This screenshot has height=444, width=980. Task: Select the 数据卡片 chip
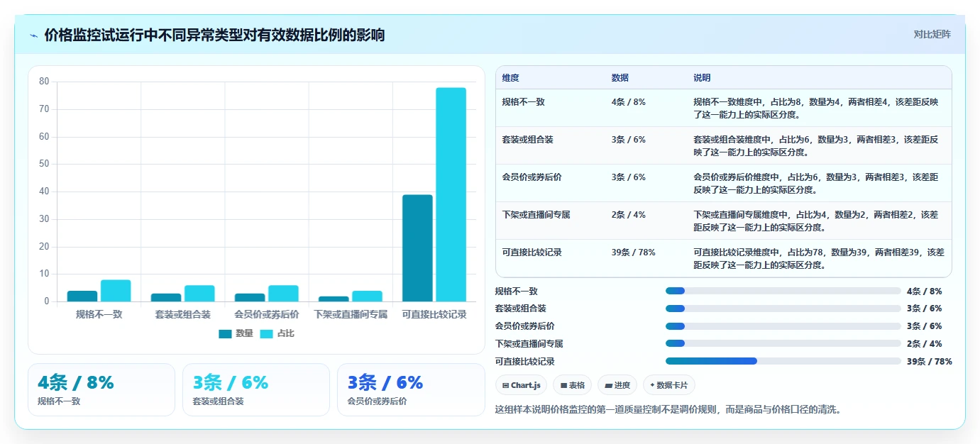tap(669, 385)
